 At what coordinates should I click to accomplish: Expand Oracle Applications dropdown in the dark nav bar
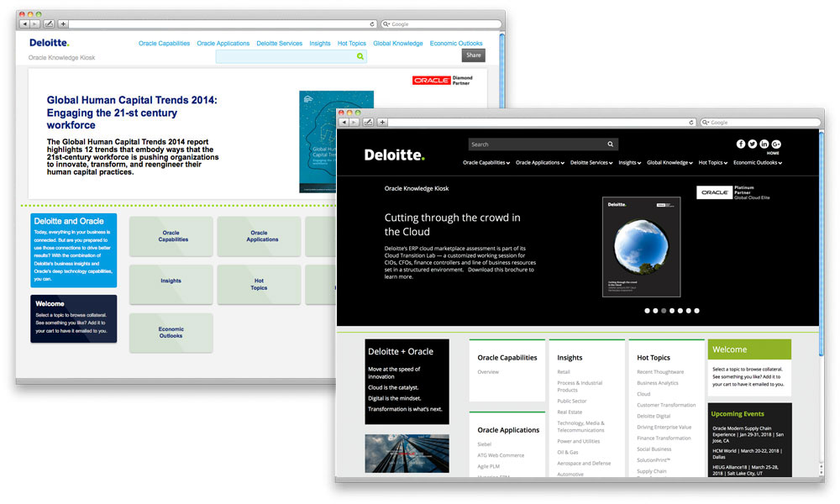[540, 163]
